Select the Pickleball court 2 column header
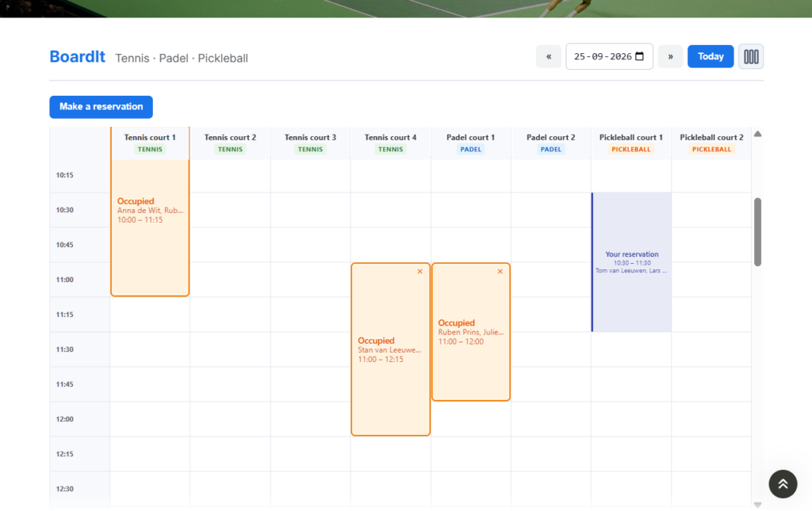The height and width of the screenshot is (511, 812). pos(711,143)
